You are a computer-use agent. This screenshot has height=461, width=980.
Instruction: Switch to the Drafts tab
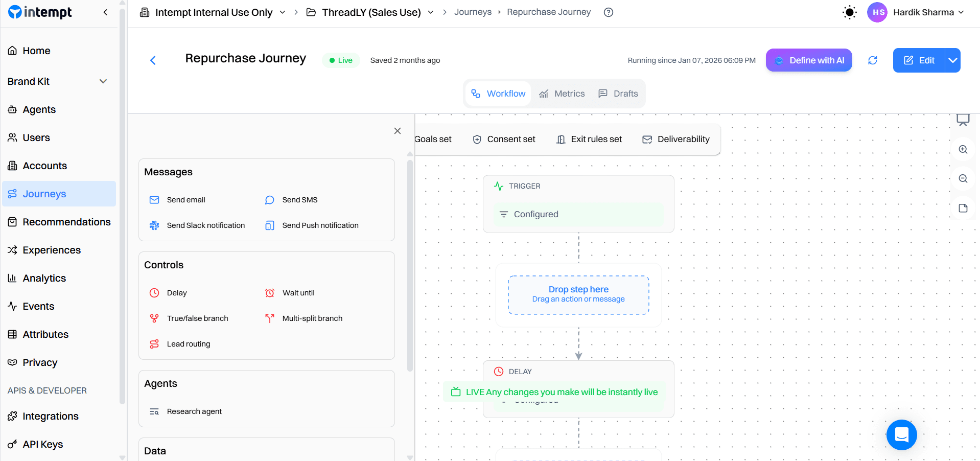618,94
